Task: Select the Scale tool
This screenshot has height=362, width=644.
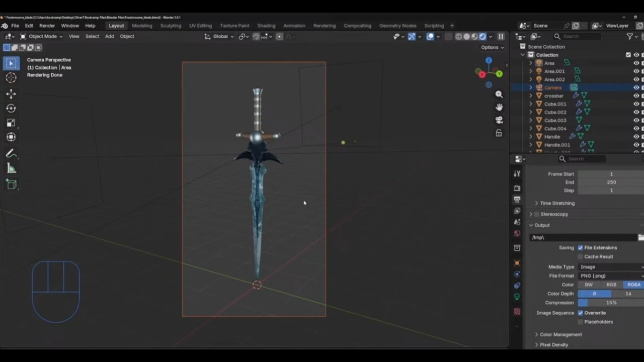Action: [11, 123]
